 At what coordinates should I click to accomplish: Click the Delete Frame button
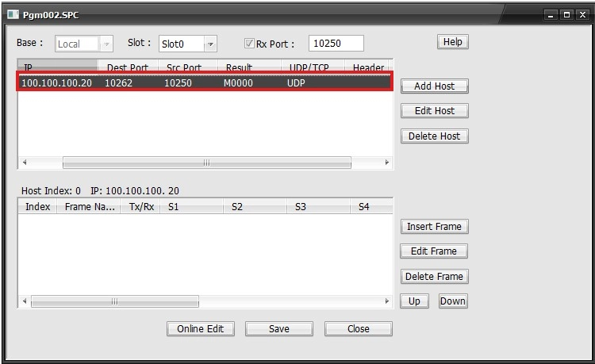pyautogui.click(x=435, y=277)
